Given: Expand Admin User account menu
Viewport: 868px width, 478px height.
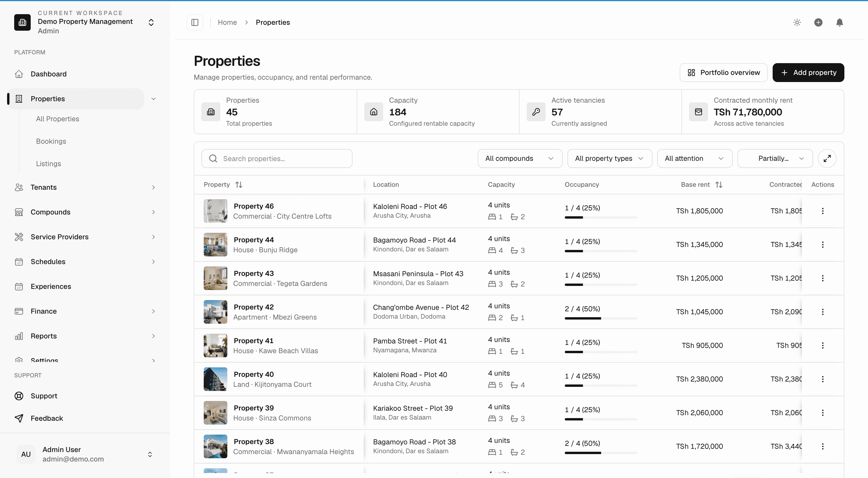Looking at the screenshot, I should point(85,454).
